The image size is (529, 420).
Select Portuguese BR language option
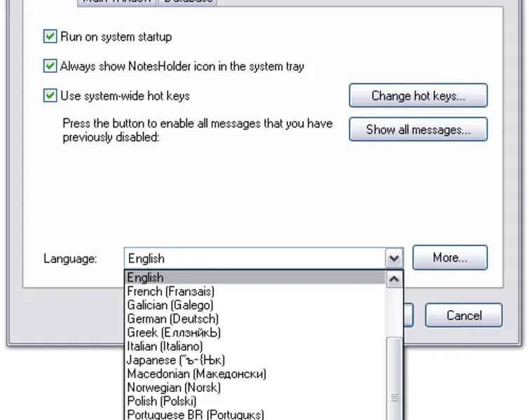[x=255, y=414]
